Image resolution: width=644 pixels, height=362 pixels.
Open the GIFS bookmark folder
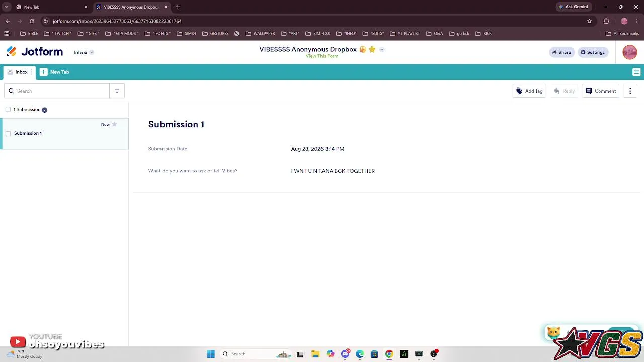pyautogui.click(x=89, y=34)
